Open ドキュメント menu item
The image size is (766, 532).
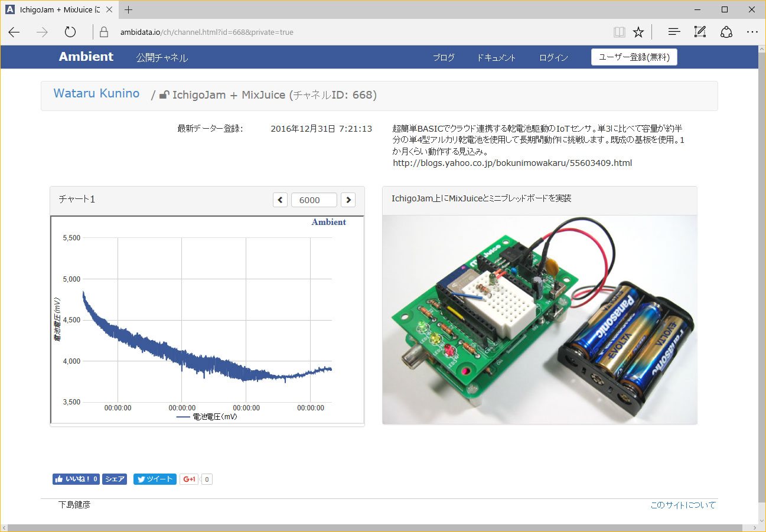point(496,58)
